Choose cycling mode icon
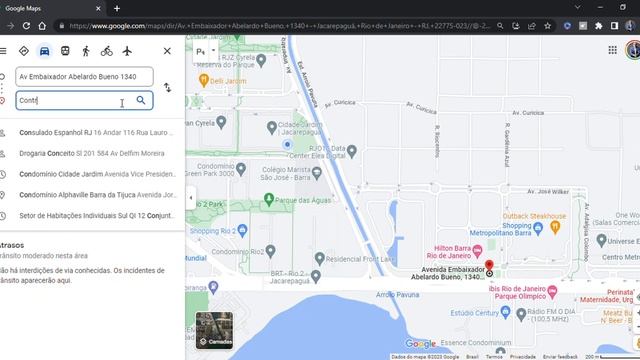 click(x=107, y=51)
